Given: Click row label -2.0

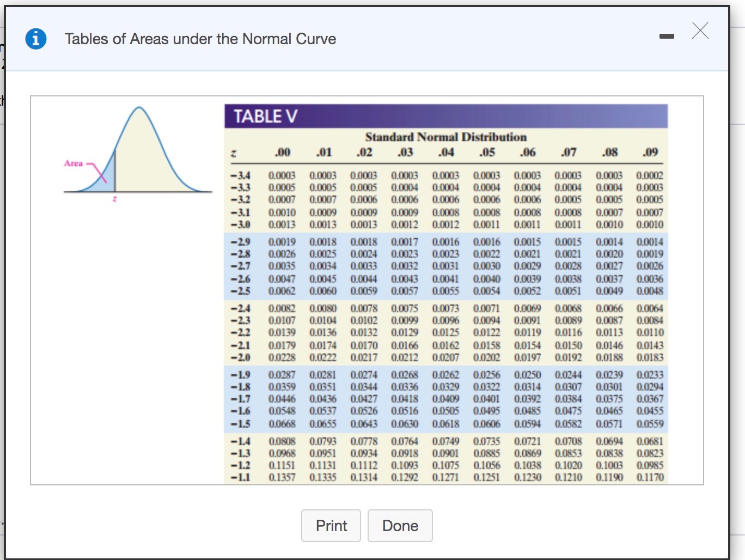Looking at the screenshot, I should pyautogui.click(x=240, y=357).
